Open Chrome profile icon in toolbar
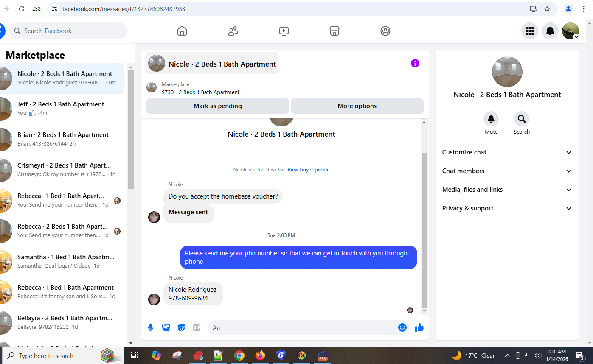The height and width of the screenshot is (364, 593). (568, 9)
